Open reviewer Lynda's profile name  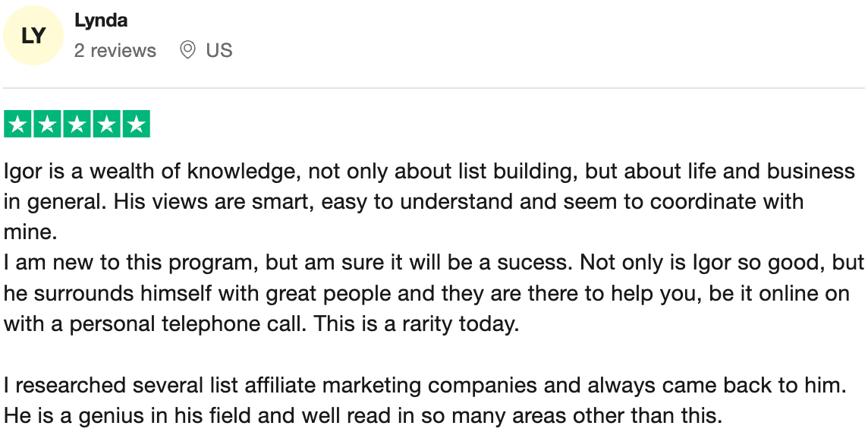click(101, 21)
